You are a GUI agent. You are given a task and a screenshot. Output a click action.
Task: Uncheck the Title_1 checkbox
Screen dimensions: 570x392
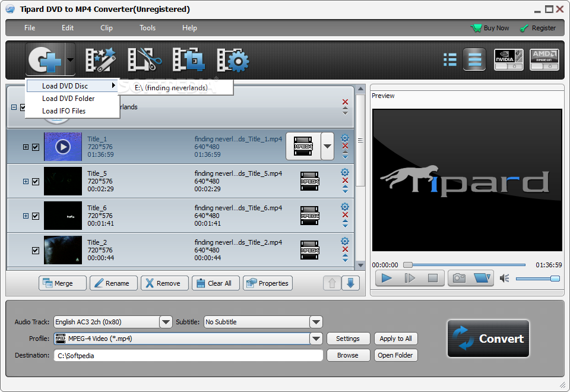[x=36, y=147]
